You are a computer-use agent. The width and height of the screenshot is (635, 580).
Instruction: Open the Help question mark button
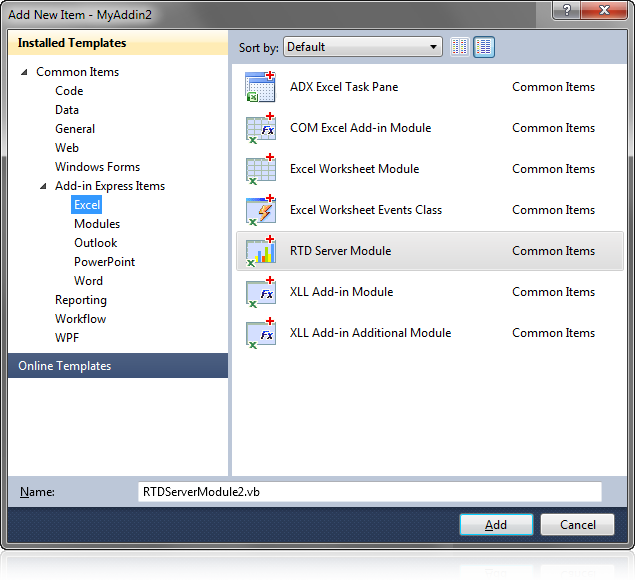click(566, 10)
